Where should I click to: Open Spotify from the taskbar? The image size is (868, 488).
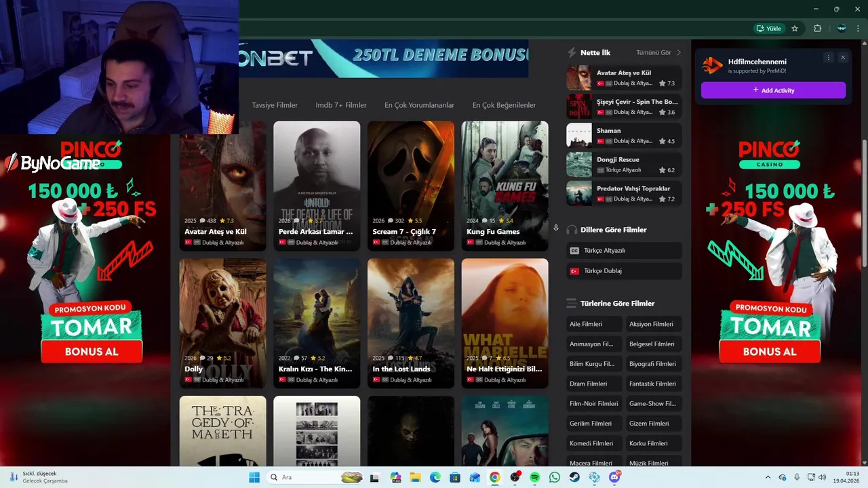tap(535, 477)
